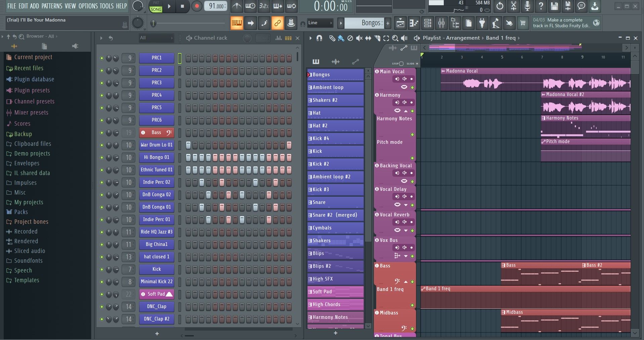Viewport: 644px width, 340px height.
Task: Open the VIEW menu
Action: coord(70,6)
